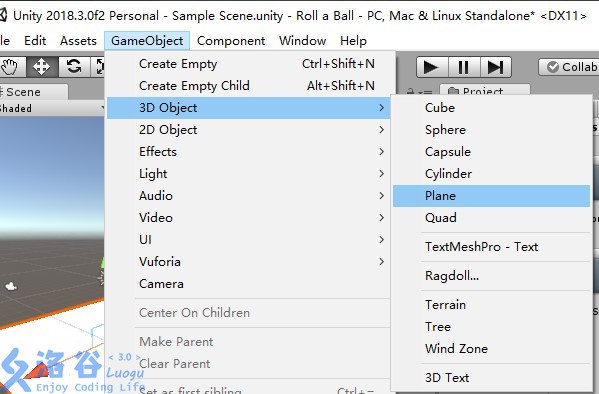Click the Pause button
The width and height of the screenshot is (599, 394).
tap(463, 67)
